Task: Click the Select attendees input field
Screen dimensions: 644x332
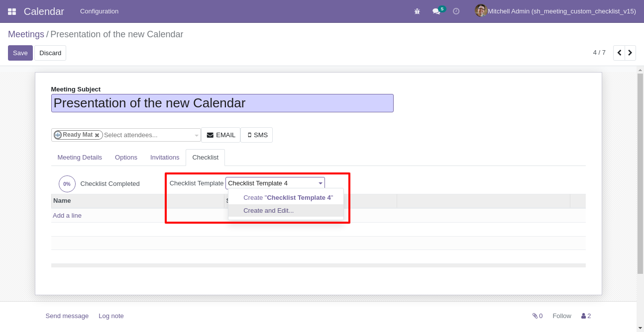Action: point(148,135)
